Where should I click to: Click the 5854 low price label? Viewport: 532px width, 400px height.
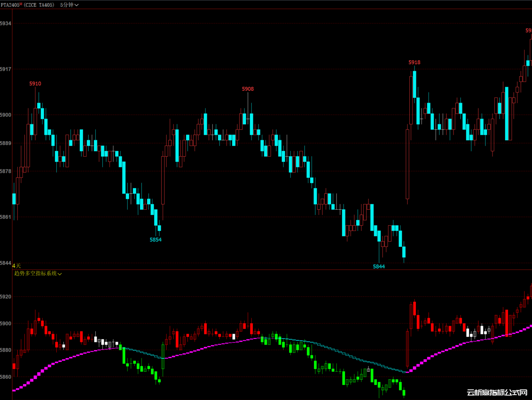pyautogui.click(x=156, y=239)
